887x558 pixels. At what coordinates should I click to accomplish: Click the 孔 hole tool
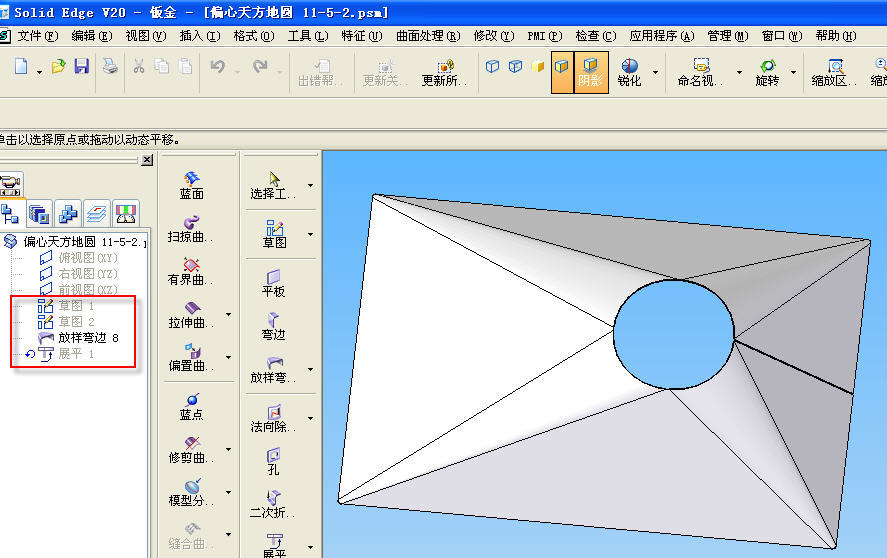pos(274,461)
